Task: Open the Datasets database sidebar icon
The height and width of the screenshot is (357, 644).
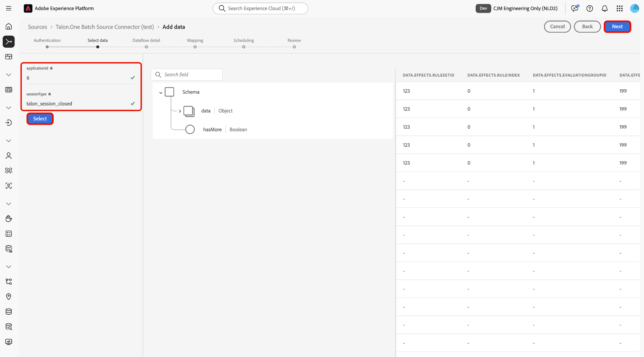Action: pyautogui.click(x=9, y=312)
